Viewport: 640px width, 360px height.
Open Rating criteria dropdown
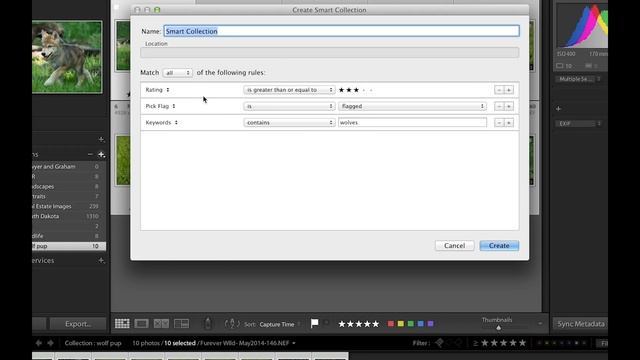158,90
